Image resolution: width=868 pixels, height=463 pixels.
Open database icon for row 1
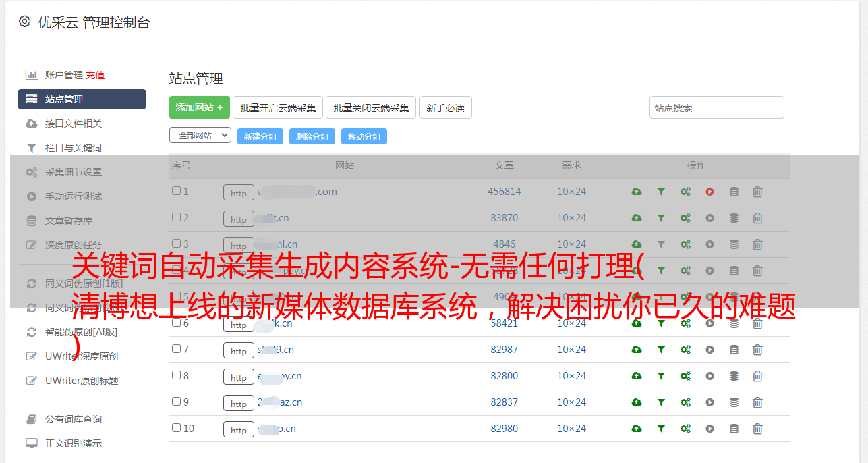tap(734, 192)
